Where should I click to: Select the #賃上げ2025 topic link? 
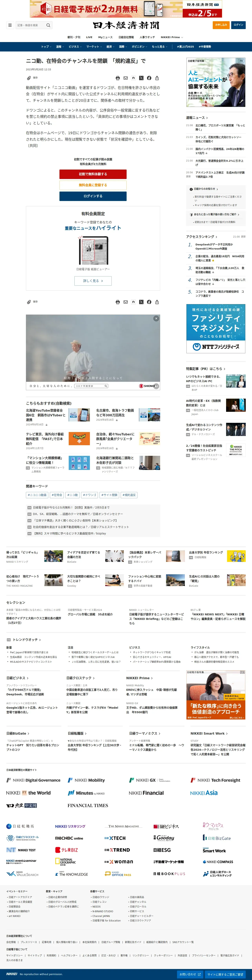[x=185, y=47]
